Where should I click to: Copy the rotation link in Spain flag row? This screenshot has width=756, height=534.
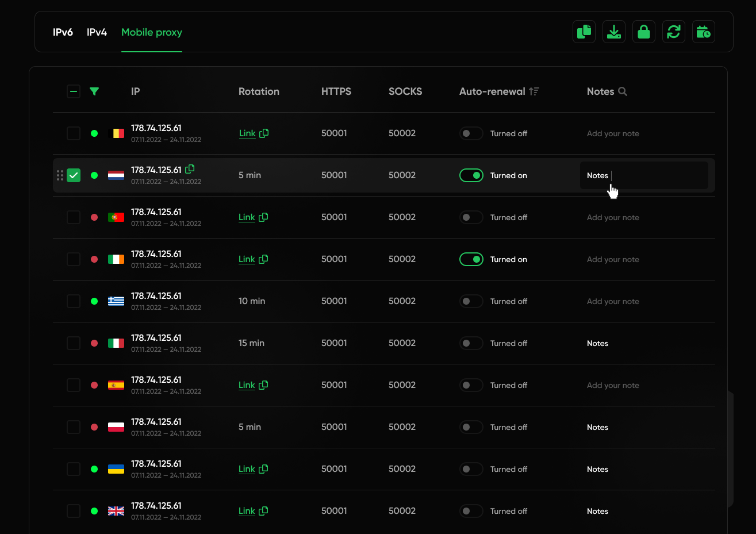pos(263,385)
